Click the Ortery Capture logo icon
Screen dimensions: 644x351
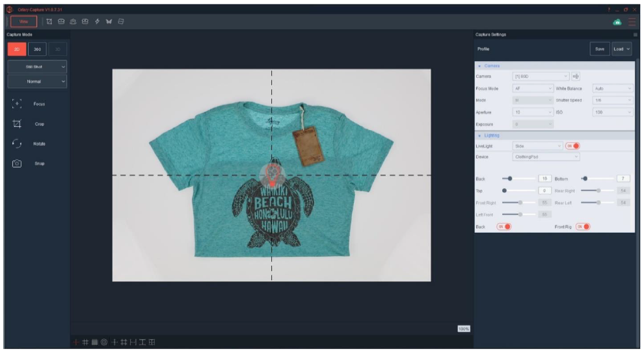click(x=10, y=10)
